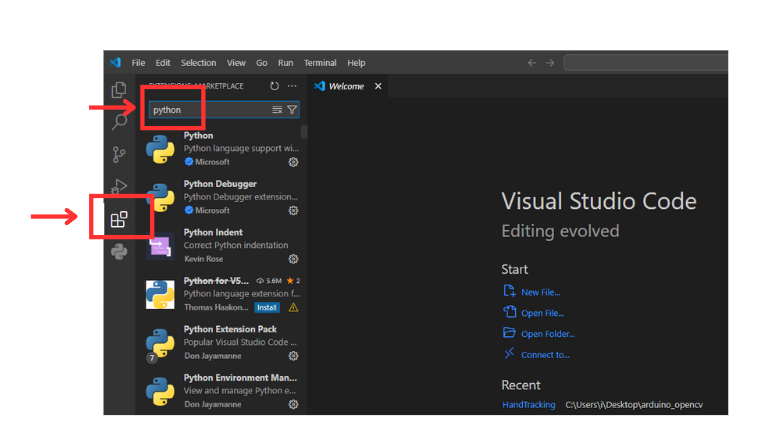The height and width of the screenshot is (439, 758).
Task: Click the VS Code logo in title bar
Action: click(x=116, y=62)
